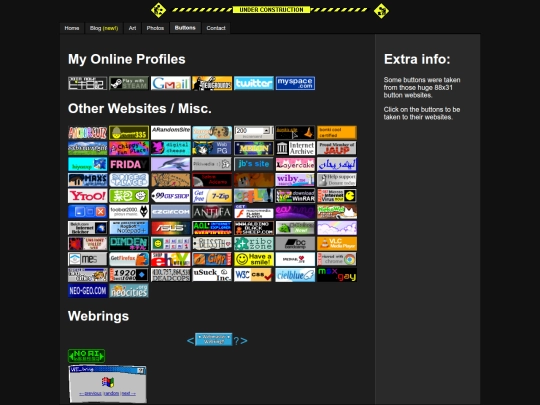Click the wiby.me search badge
Image resolution: width=540 pixels, height=405 pixels.
tap(295, 180)
